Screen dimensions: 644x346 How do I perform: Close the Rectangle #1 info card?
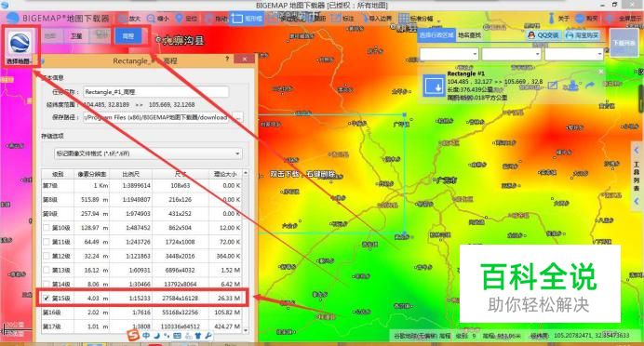tap(600, 72)
